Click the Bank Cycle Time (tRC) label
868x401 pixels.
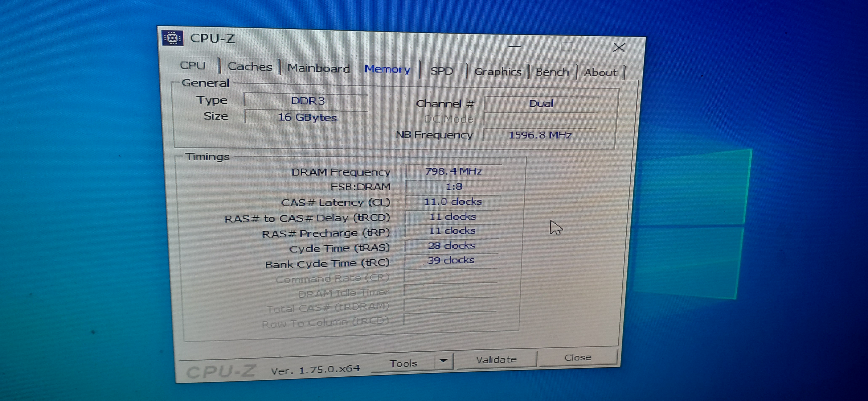(x=327, y=264)
